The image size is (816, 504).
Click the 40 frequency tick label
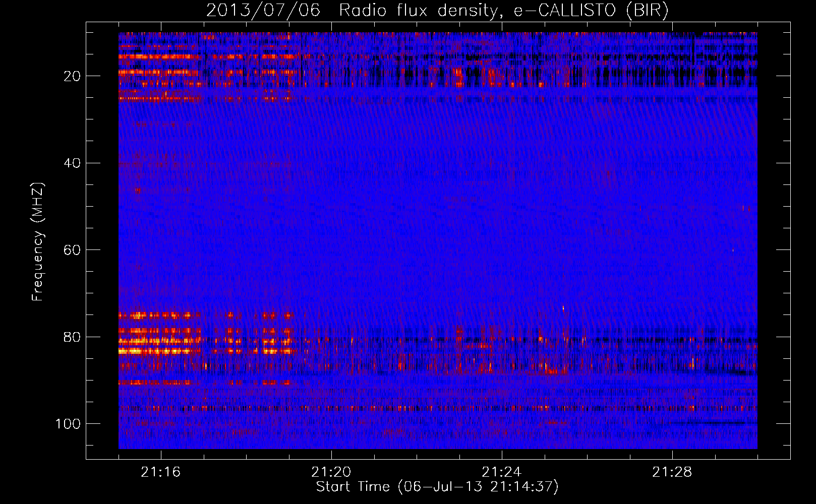pyautogui.click(x=73, y=163)
